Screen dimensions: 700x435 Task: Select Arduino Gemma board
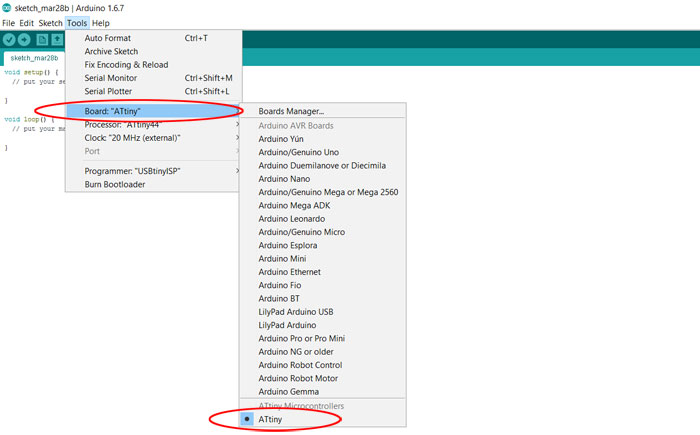pyautogui.click(x=323, y=392)
